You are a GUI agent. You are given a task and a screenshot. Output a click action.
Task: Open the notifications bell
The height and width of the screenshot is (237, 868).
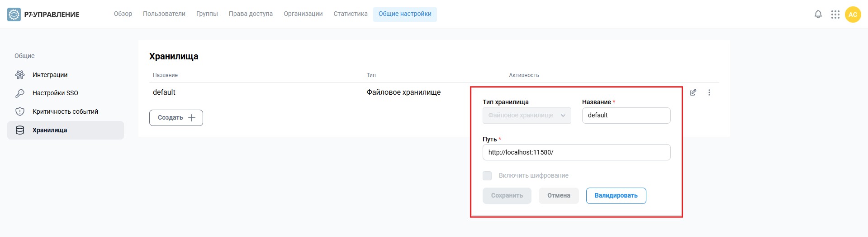[x=818, y=15]
